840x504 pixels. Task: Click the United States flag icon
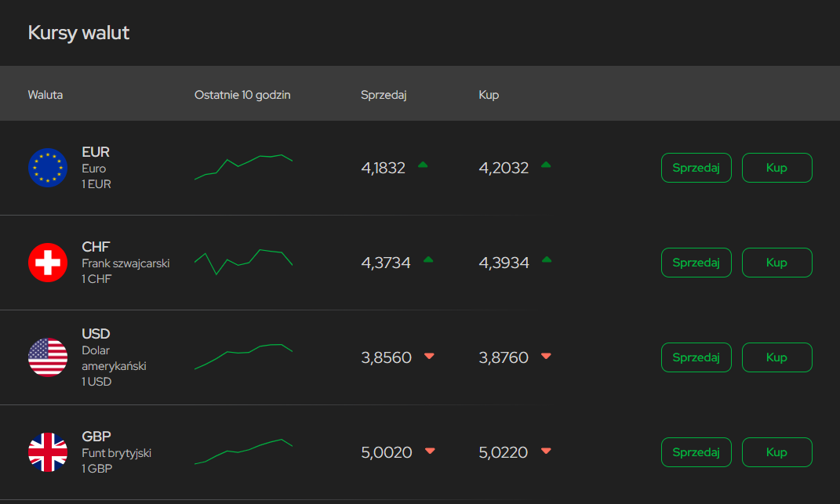pyautogui.click(x=48, y=357)
